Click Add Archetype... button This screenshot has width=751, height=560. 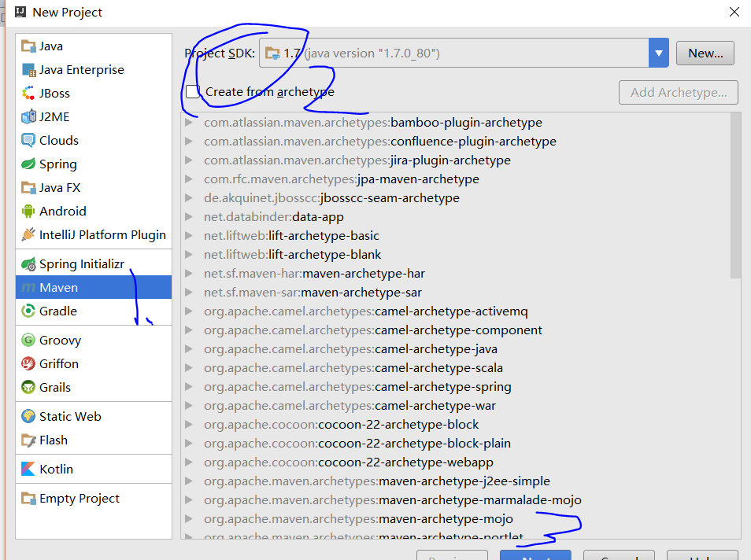coord(679,92)
